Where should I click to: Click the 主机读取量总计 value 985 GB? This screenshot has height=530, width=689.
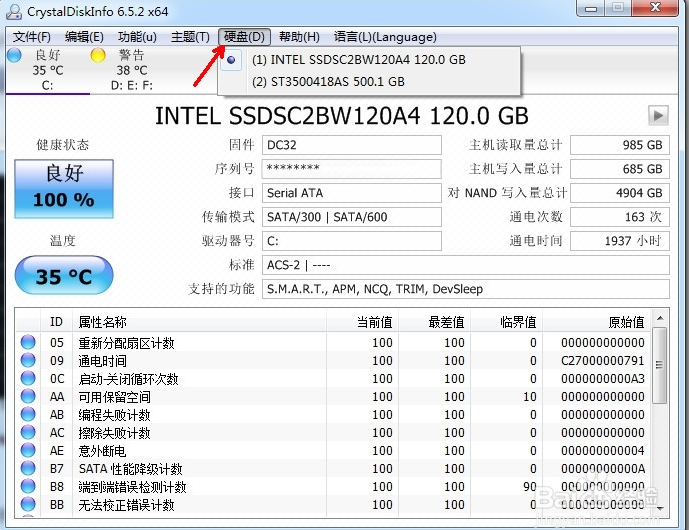click(x=620, y=145)
